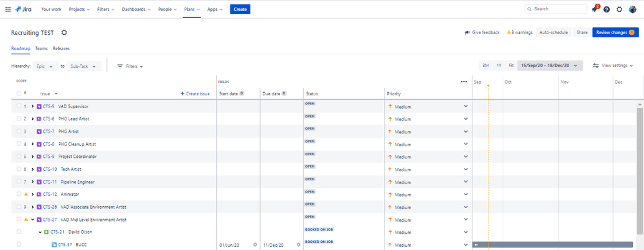
Task: Collapse the CTS-27 VAD Mid Level Environment Artist row
Action: tap(32, 219)
